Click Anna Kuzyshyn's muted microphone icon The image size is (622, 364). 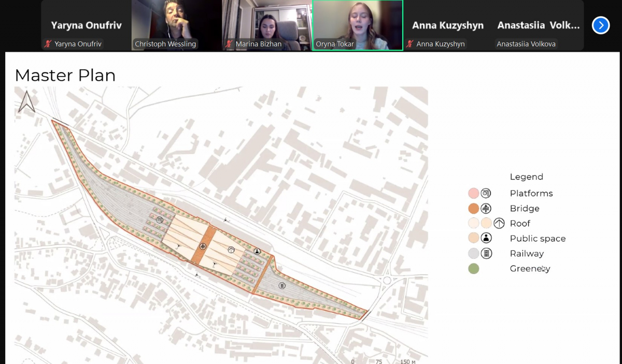(410, 44)
